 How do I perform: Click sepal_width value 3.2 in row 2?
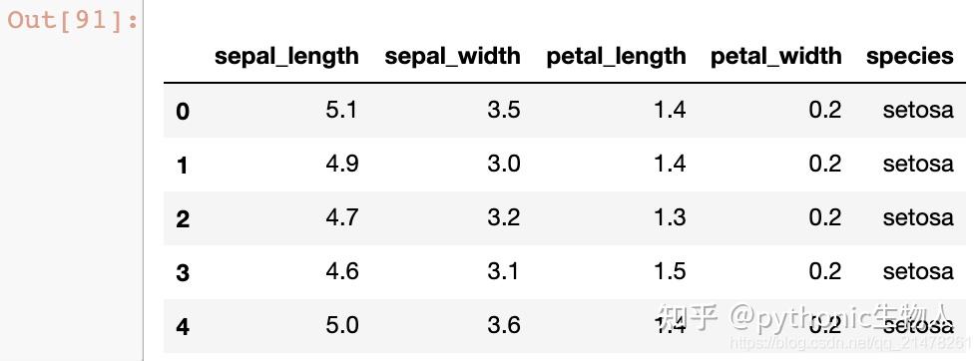pos(503,217)
